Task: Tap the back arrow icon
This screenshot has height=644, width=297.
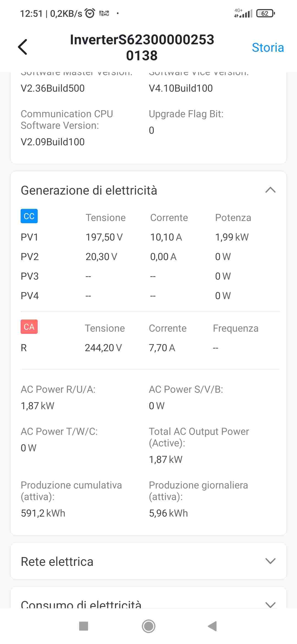Action: (23, 47)
